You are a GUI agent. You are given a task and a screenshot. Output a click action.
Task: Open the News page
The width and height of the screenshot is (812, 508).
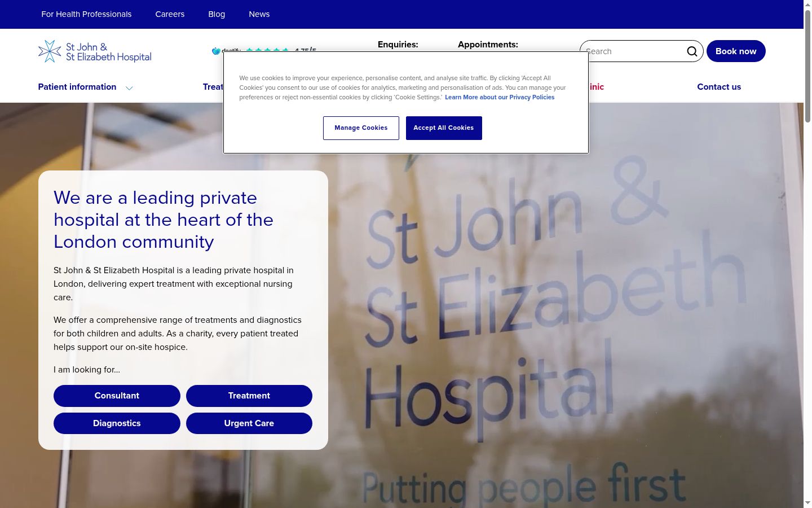tap(259, 14)
